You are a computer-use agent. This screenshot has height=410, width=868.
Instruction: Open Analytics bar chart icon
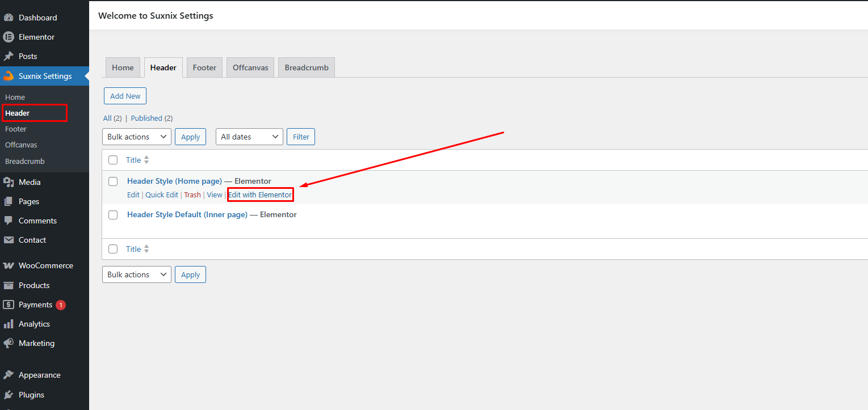(9, 324)
